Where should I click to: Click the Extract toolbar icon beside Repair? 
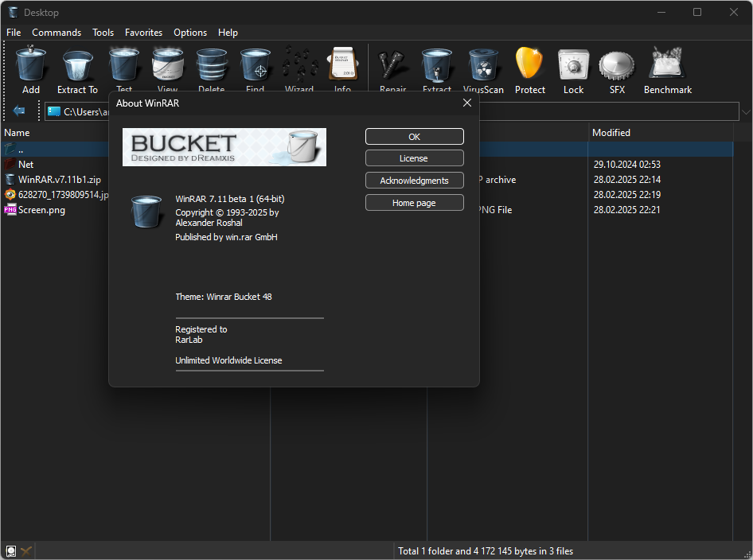tap(436, 64)
